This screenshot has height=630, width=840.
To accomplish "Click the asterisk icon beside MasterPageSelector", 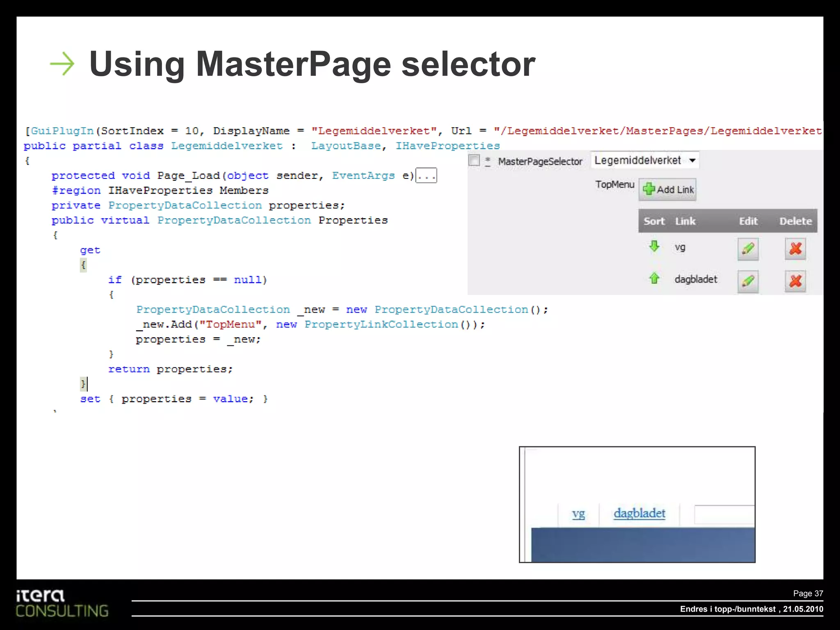I will click(488, 161).
